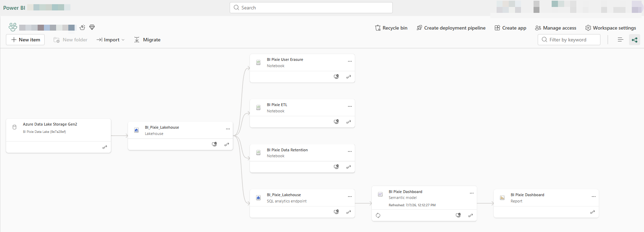Open more options for BI Pixie Dashboard report
The image size is (644, 232).
tap(593, 197)
